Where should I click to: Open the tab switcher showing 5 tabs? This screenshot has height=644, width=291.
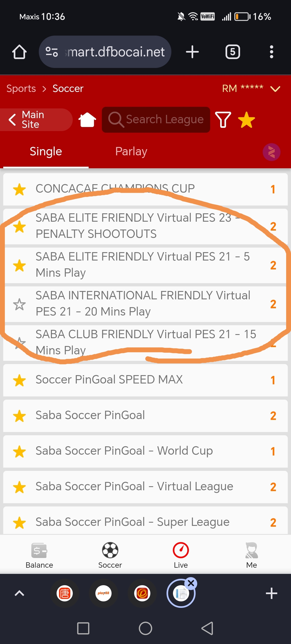(233, 52)
